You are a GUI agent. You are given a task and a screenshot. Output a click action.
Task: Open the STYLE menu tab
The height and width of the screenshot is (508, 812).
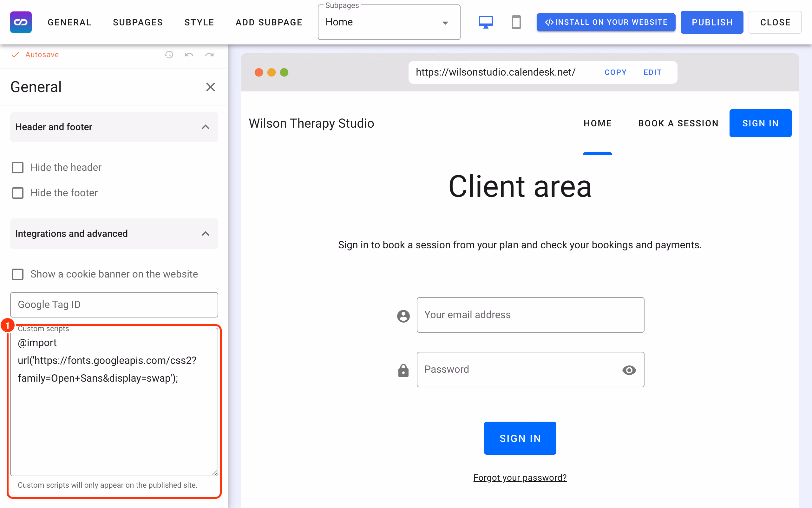point(199,22)
